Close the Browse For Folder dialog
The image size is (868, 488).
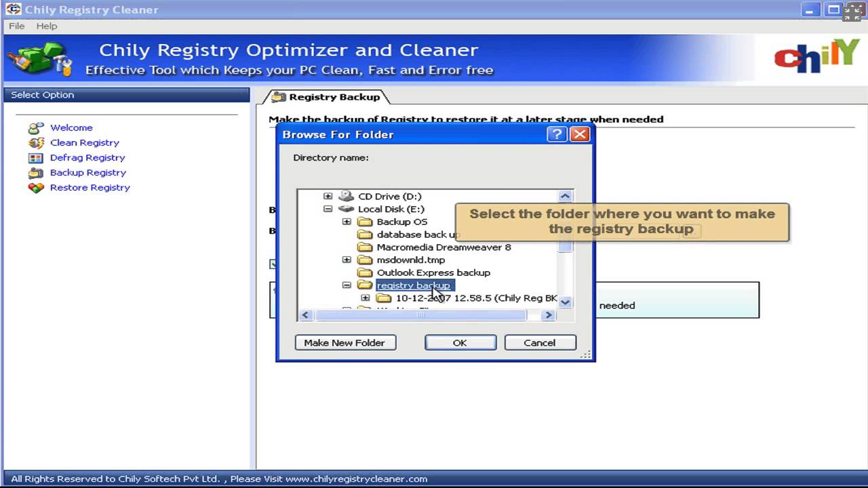coord(579,134)
